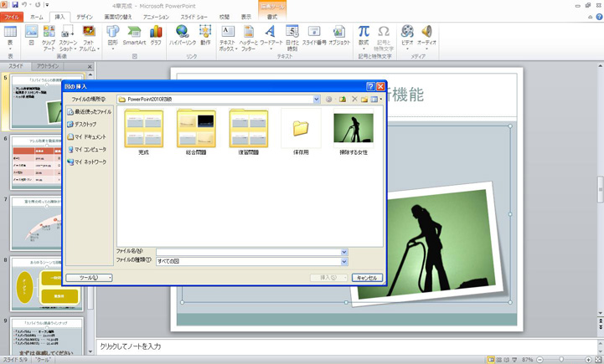Open the ツール dropdown button
This screenshot has height=364, width=604.
pos(89,278)
